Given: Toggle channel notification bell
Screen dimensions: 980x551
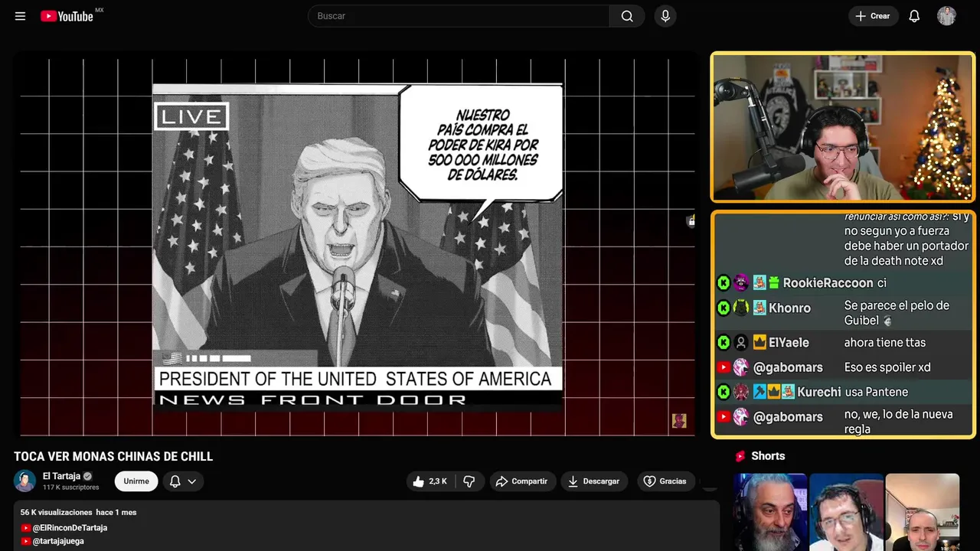Looking at the screenshot, I should coord(175,481).
